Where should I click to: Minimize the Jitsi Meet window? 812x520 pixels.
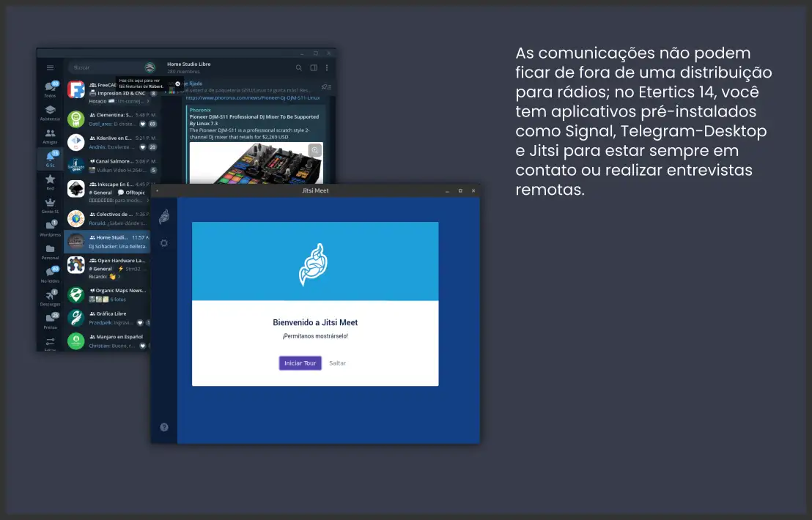(447, 191)
